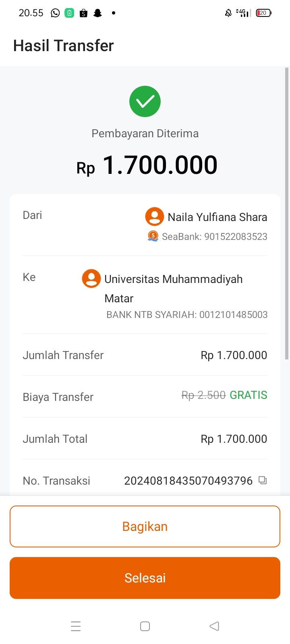Tap the Shopee icon in status bar
The height and width of the screenshot is (644, 290).
click(x=83, y=13)
